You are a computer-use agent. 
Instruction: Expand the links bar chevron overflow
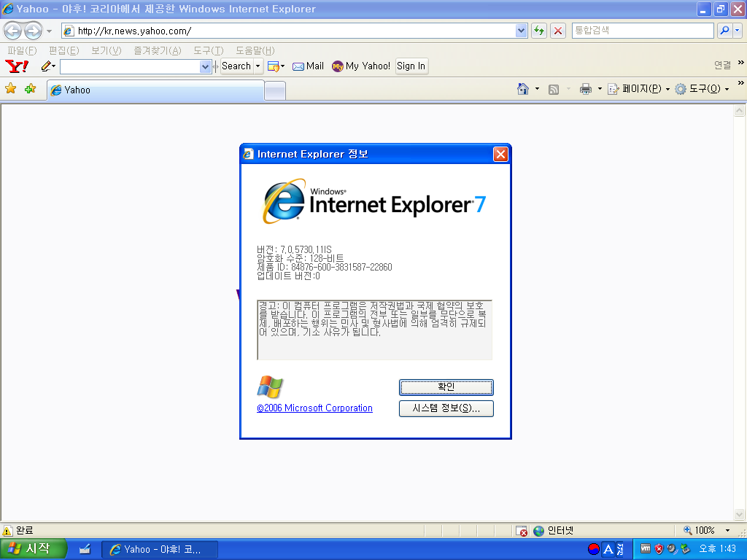(741, 63)
